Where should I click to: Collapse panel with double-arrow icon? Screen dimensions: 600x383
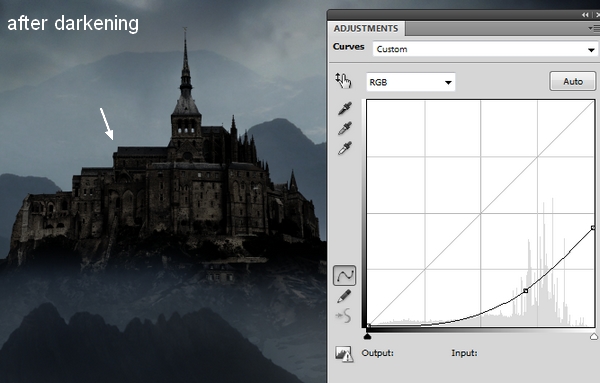(585, 15)
